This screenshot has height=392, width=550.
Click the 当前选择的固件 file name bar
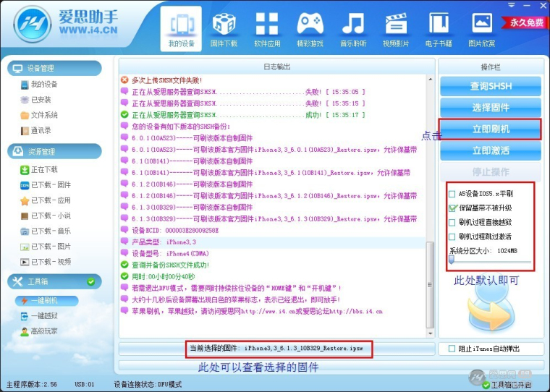coord(277,349)
